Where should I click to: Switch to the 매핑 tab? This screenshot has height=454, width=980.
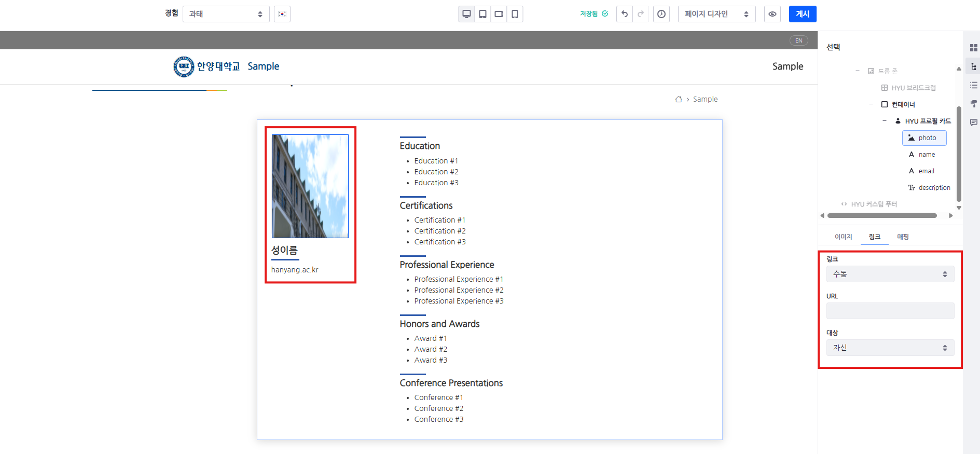[903, 237]
